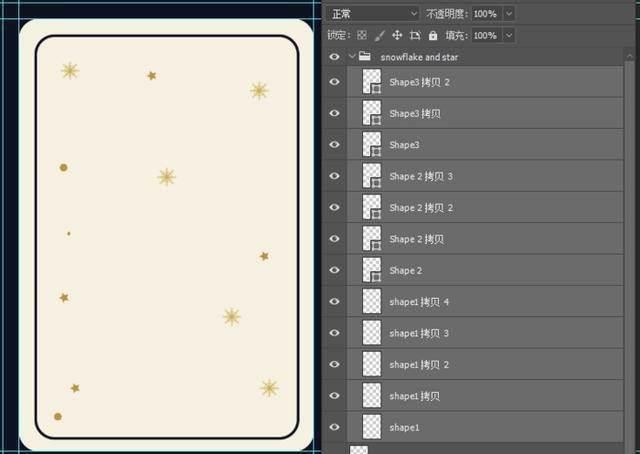This screenshot has width=640, height=454.
Task: Click the lock image pixels brush icon
Action: [380, 36]
